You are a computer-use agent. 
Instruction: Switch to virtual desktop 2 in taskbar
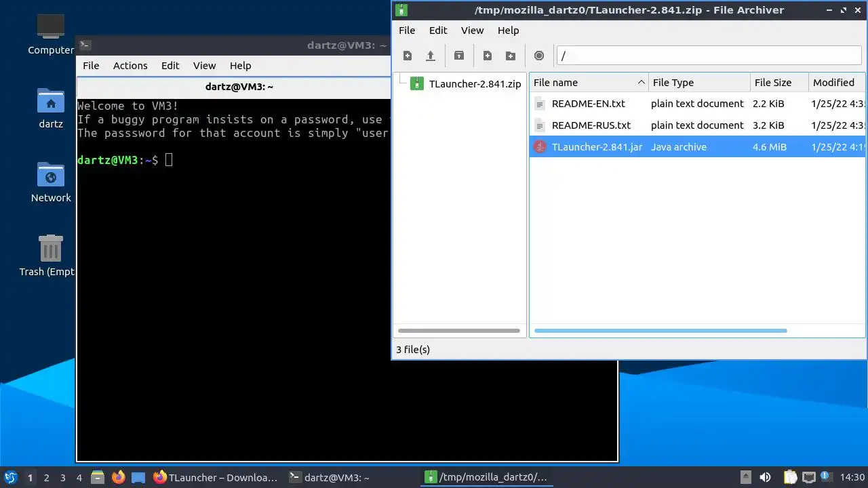pyautogui.click(x=46, y=478)
